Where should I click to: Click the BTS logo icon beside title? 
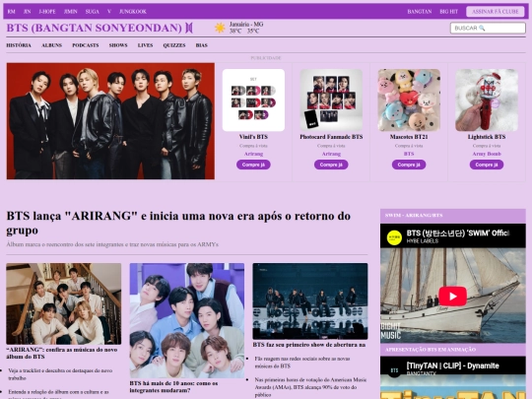tap(189, 28)
